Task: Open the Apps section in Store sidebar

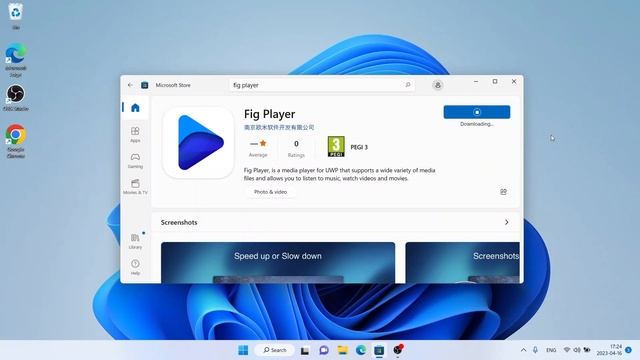Action: tap(135, 134)
